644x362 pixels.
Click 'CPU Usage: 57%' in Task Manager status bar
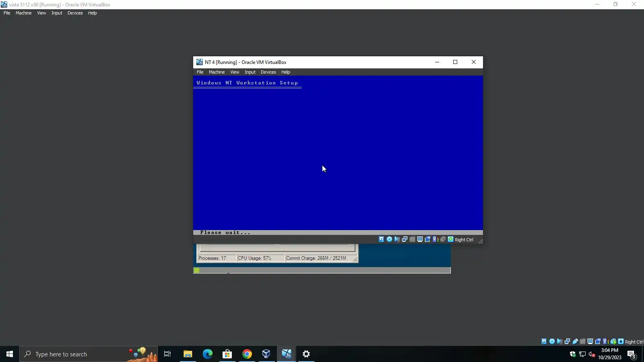click(254, 258)
